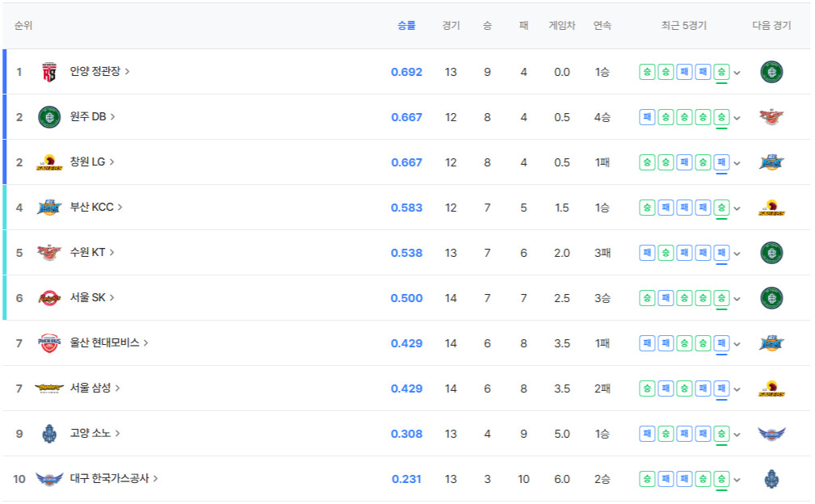Click games-behind value 5.0
Viewport: 815px width, 504px height.
click(x=562, y=434)
